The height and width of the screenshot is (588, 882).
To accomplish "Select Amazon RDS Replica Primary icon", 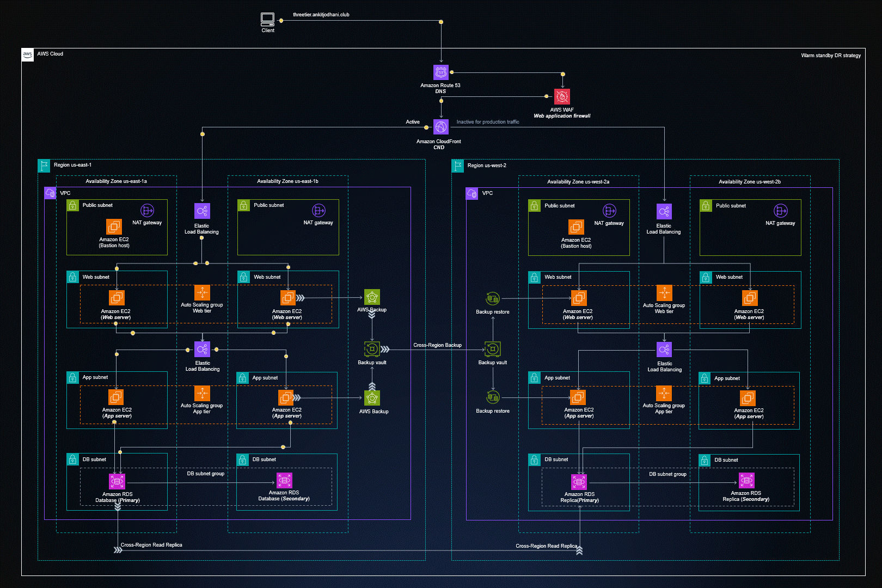I will coord(579,482).
